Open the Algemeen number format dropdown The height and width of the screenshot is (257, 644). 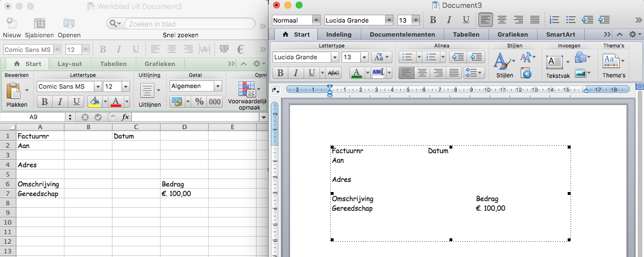pyautogui.click(x=218, y=86)
